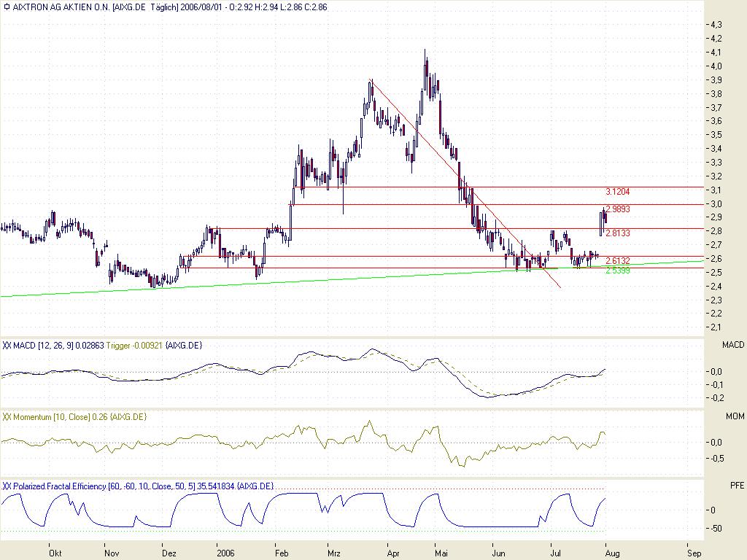
Task: Click the 3,5 value on the price axis
Action: [716, 135]
